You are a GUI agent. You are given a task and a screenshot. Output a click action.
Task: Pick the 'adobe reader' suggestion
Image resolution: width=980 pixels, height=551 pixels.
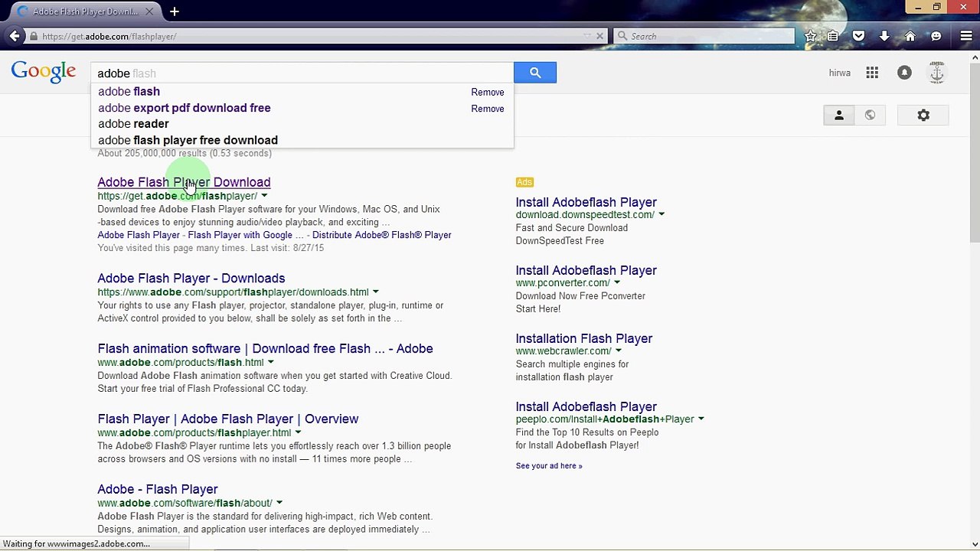(133, 124)
